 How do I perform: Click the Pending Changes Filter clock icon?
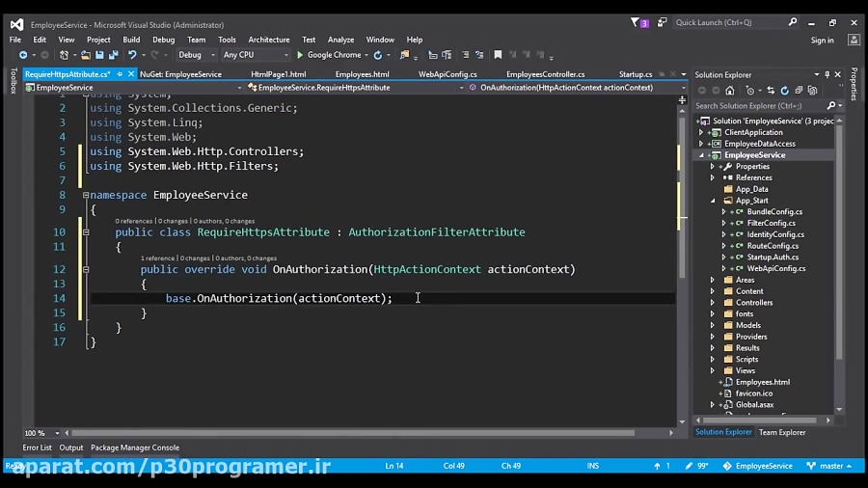[x=750, y=91]
